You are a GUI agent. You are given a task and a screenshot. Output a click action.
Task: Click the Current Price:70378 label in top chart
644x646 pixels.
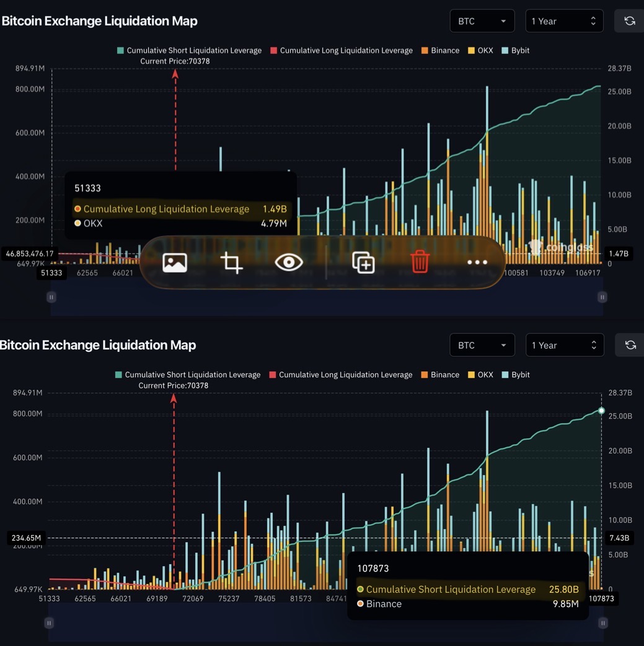pyautogui.click(x=175, y=61)
